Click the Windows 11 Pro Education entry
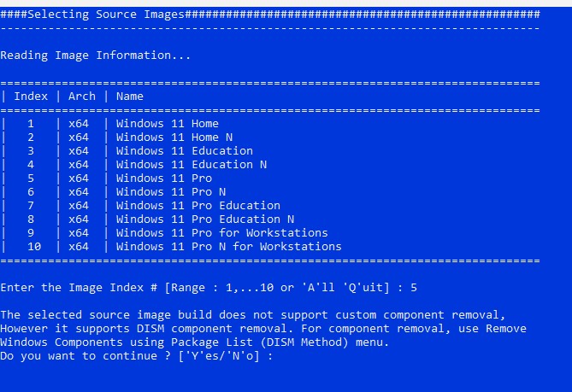The width and height of the screenshot is (572, 392). 198,206
